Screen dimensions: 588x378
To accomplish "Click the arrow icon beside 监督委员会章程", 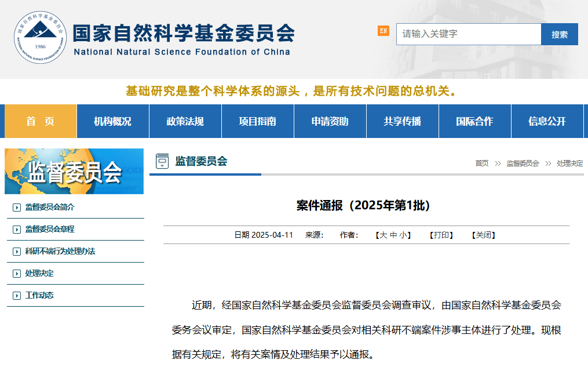I will [16, 230].
